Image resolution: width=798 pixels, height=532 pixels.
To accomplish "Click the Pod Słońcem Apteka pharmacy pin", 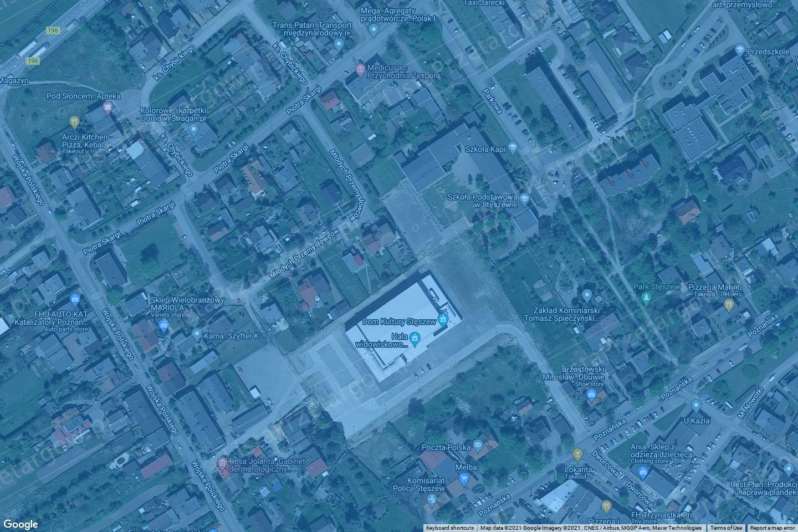I will click(109, 107).
